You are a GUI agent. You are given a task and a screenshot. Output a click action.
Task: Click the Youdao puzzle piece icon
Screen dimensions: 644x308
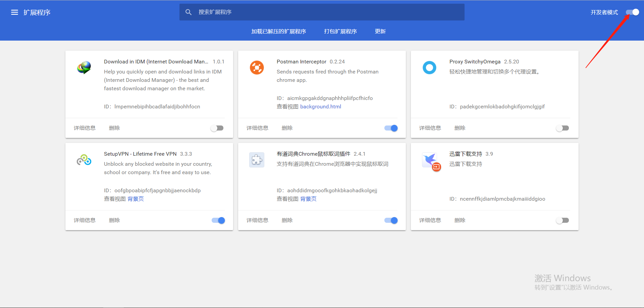click(x=257, y=160)
